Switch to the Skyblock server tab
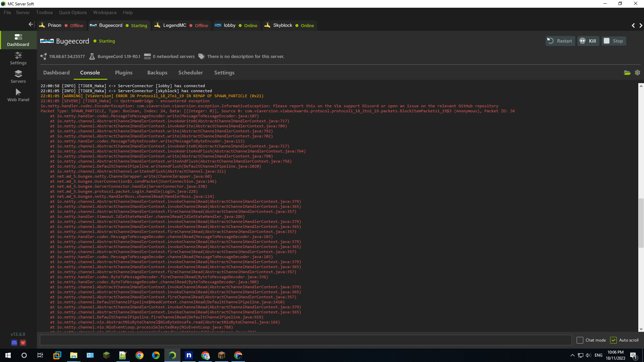 [282, 25]
